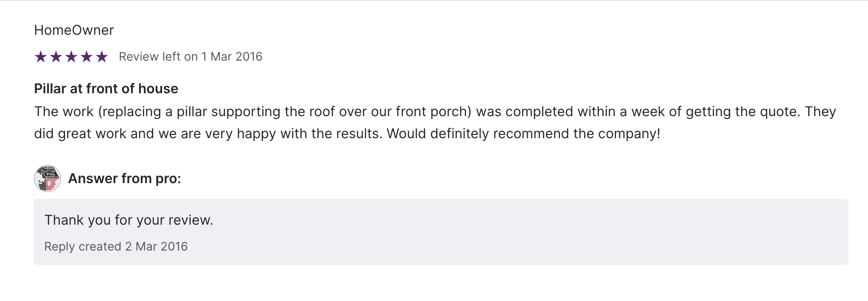Click "Would definitely recommend the company!" sentence
The width and height of the screenshot is (868, 301).
click(x=524, y=134)
